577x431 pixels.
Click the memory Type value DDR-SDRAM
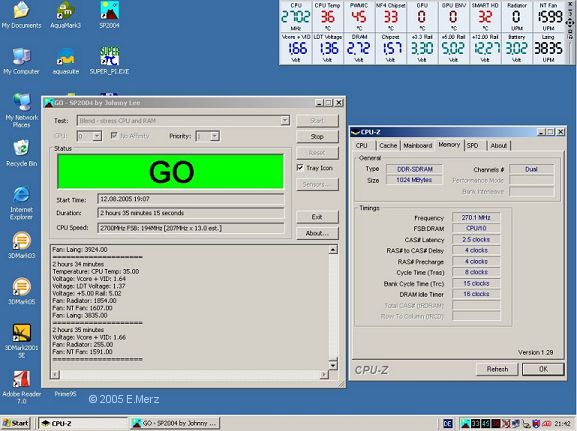(x=414, y=169)
